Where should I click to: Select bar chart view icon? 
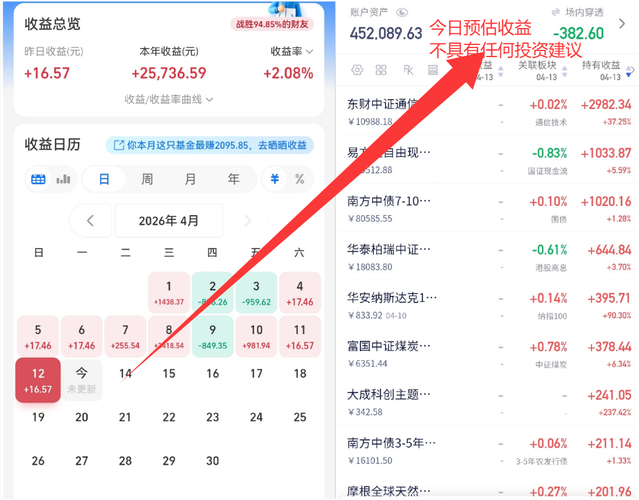[x=63, y=179]
